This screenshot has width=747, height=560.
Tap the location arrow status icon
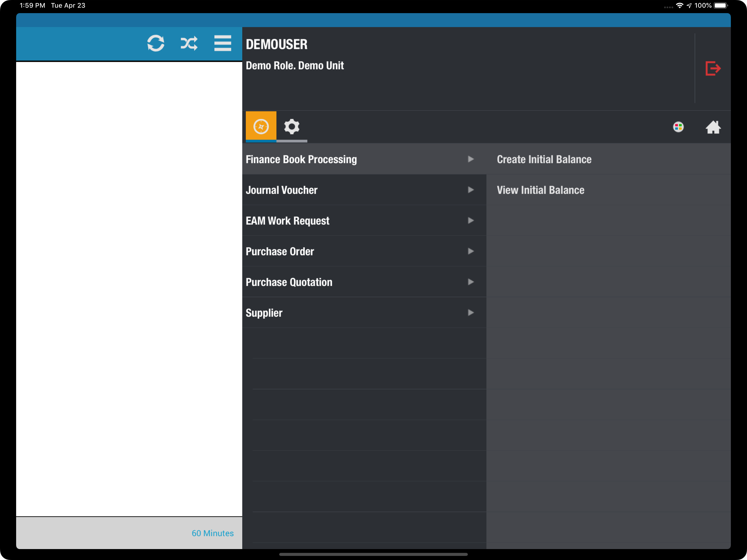689,5
